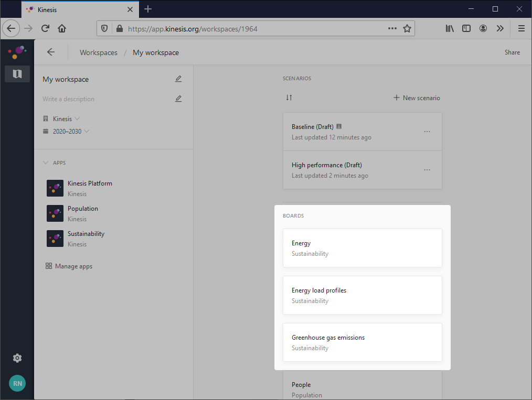The height and width of the screenshot is (400, 532).
Task: Open the Energy load profiles board
Action: pyautogui.click(x=363, y=295)
